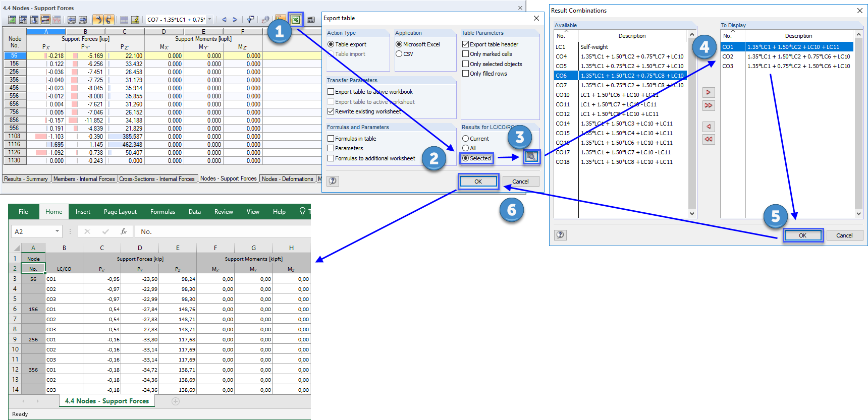Remove selected combination with single left arrow
Viewport: 868px width, 420px height.
pos(709,127)
